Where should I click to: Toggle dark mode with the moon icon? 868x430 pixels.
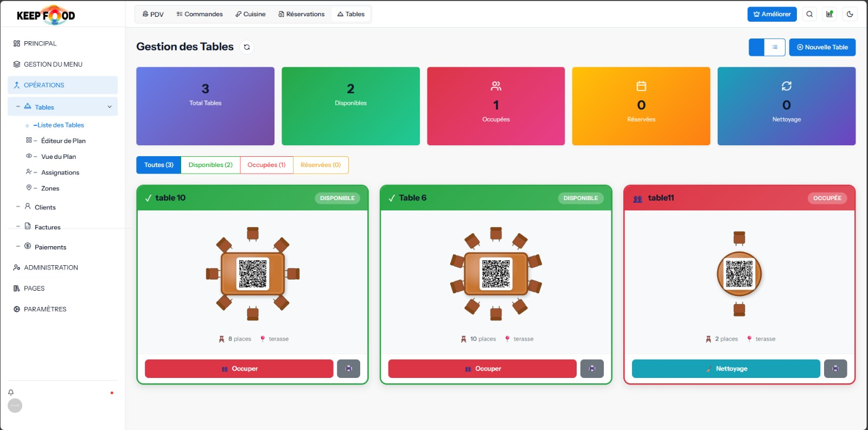pos(850,14)
